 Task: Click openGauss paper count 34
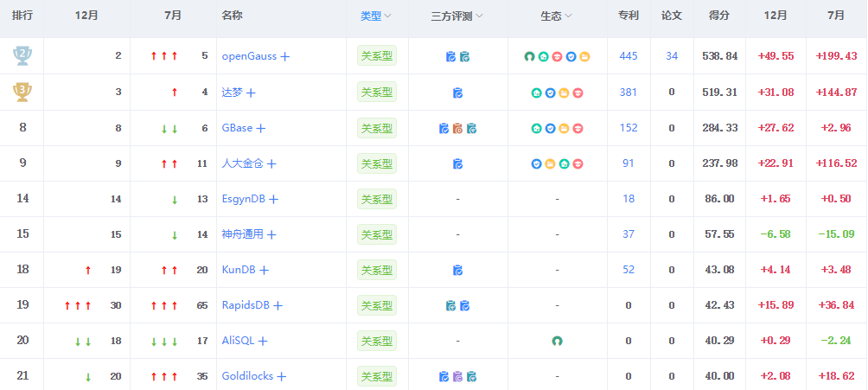tap(672, 56)
